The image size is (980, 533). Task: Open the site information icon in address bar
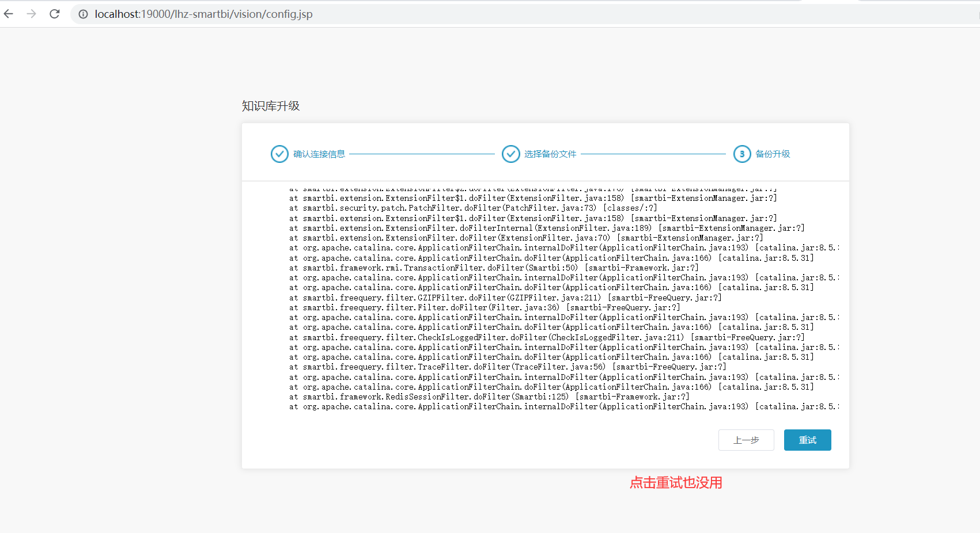pyautogui.click(x=83, y=14)
